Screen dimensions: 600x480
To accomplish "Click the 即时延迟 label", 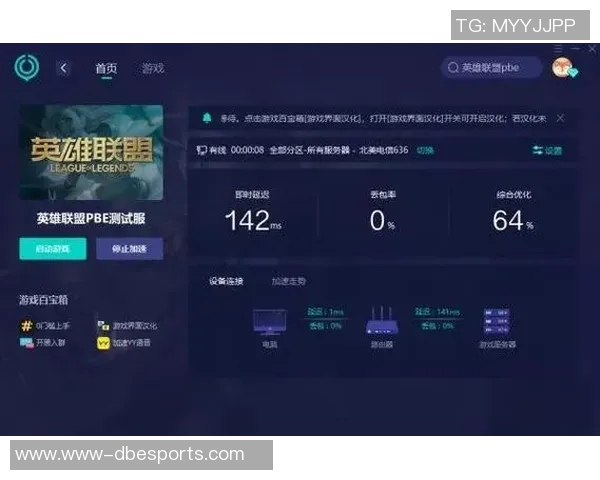I will point(253,195).
